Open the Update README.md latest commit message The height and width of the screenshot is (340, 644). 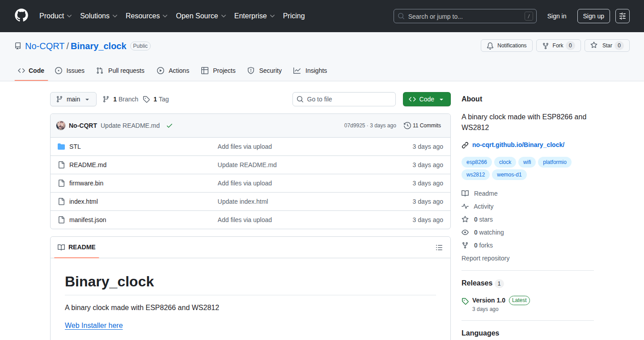(x=130, y=126)
